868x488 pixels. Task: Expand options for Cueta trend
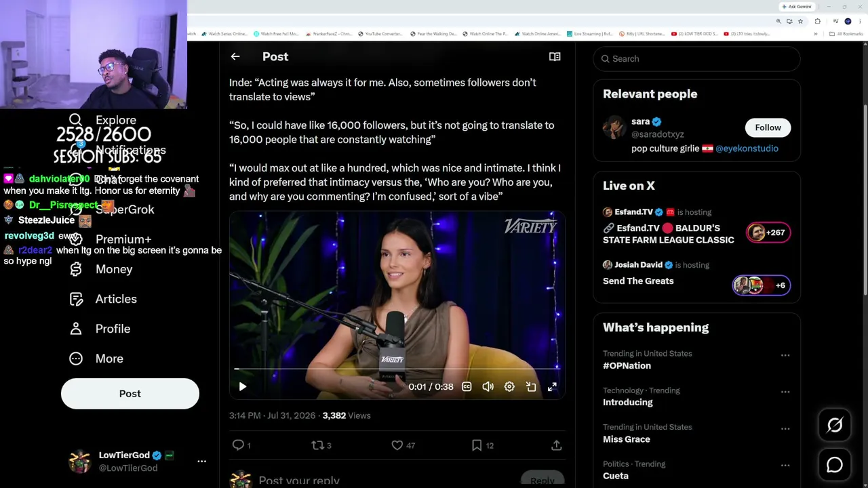pyautogui.click(x=785, y=465)
